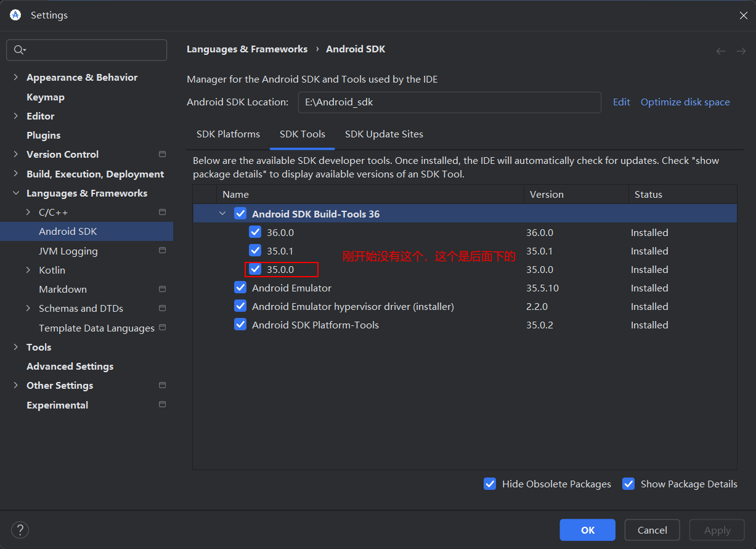Expand Build, Execution, Deployment section

pos(16,174)
